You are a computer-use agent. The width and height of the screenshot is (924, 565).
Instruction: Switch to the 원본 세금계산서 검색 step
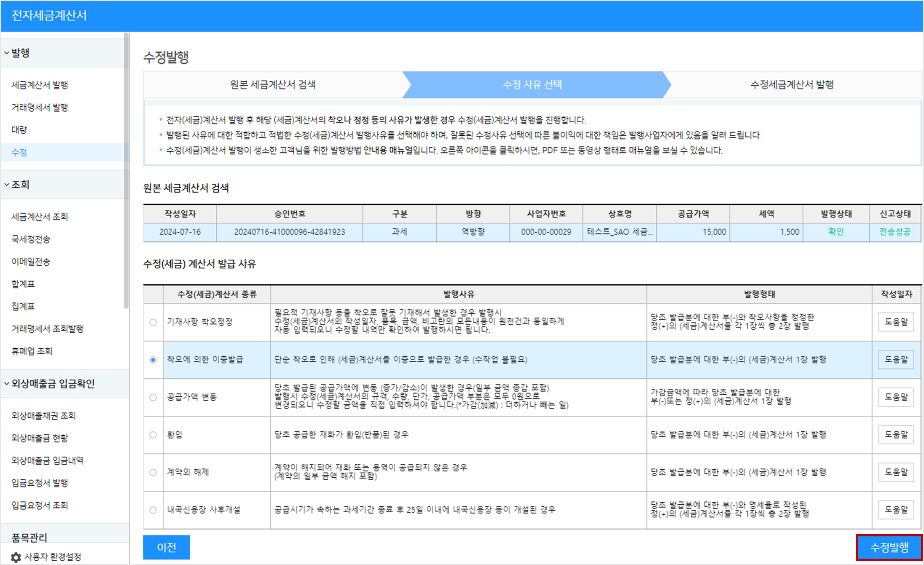click(273, 85)
